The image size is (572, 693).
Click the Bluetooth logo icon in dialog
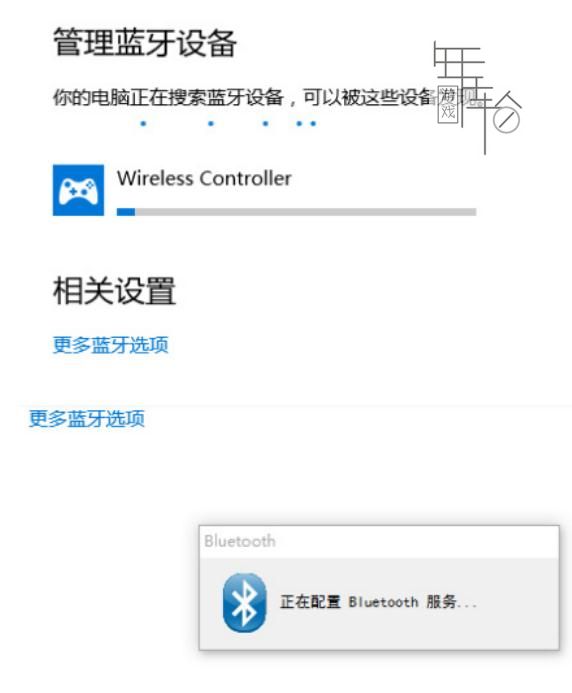(x=244, y=602)
